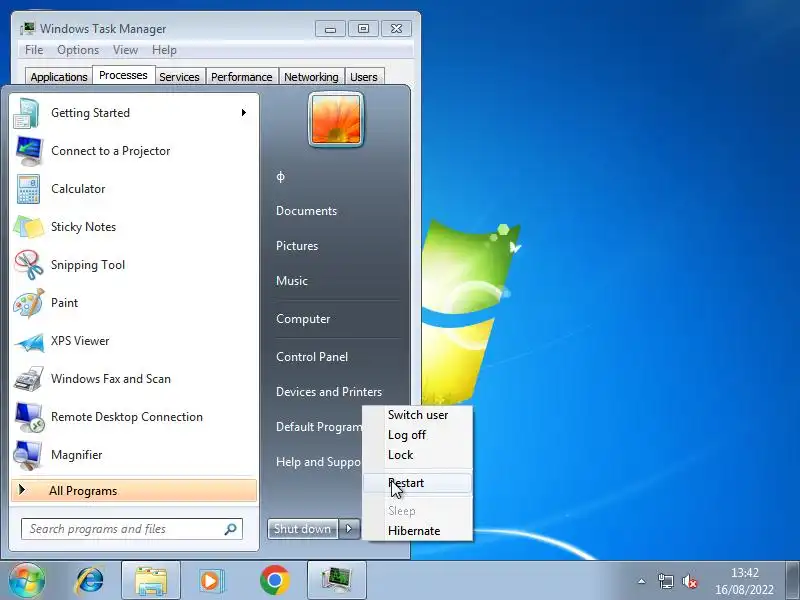The height and width of the screenshot is (600, 800).
Task: Open Pictures link in Start menu
Action: click(297, 246)
